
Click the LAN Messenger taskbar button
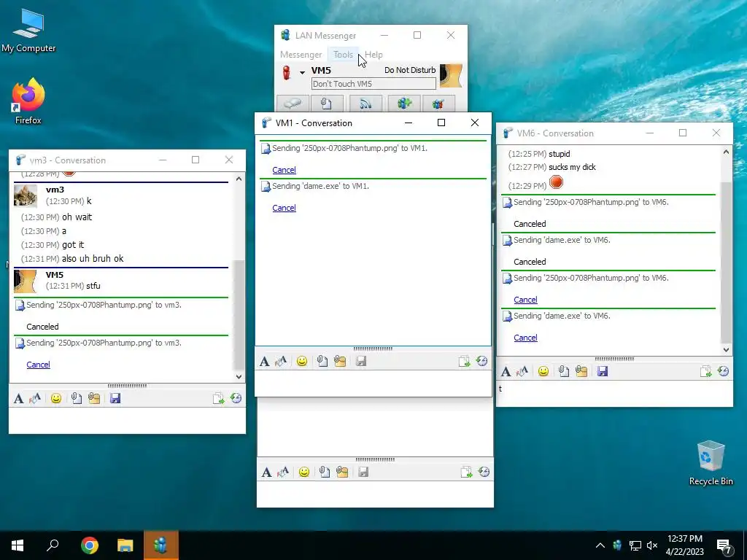(161, 545)
